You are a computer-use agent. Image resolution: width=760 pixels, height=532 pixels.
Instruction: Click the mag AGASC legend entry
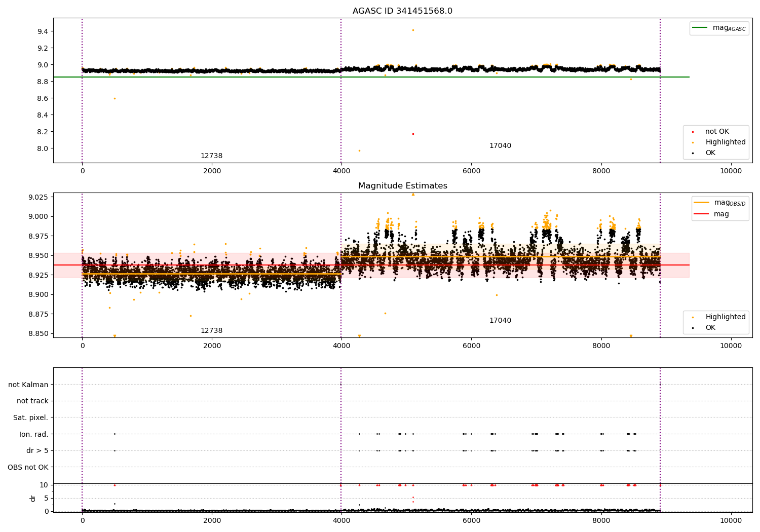point(719,28)
